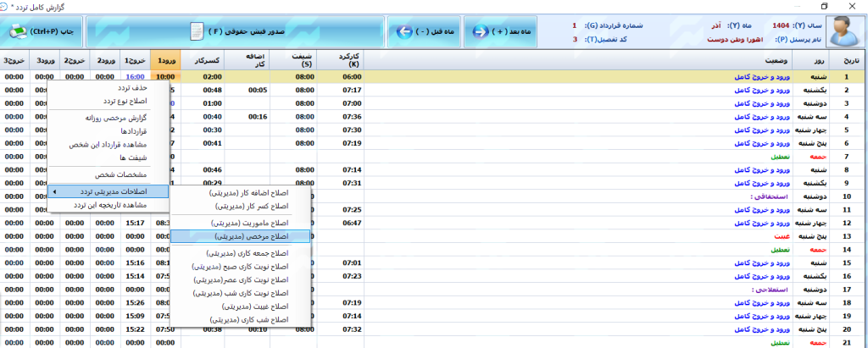This screenshot has width=868, height=348.
Task: Click the printer icon on the چاپ button
Action: click(x=19, y=31)
